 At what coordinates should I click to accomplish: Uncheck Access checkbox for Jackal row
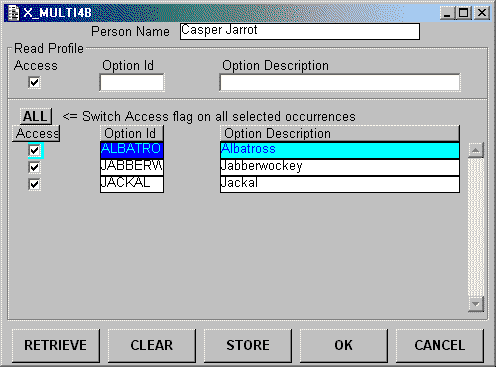click(x=34, y=184)
